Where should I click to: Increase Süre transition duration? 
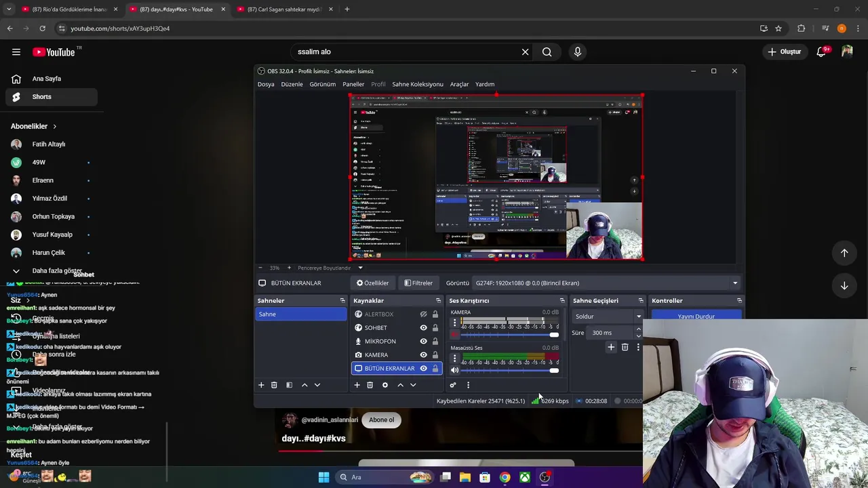[x=638, y=329]
